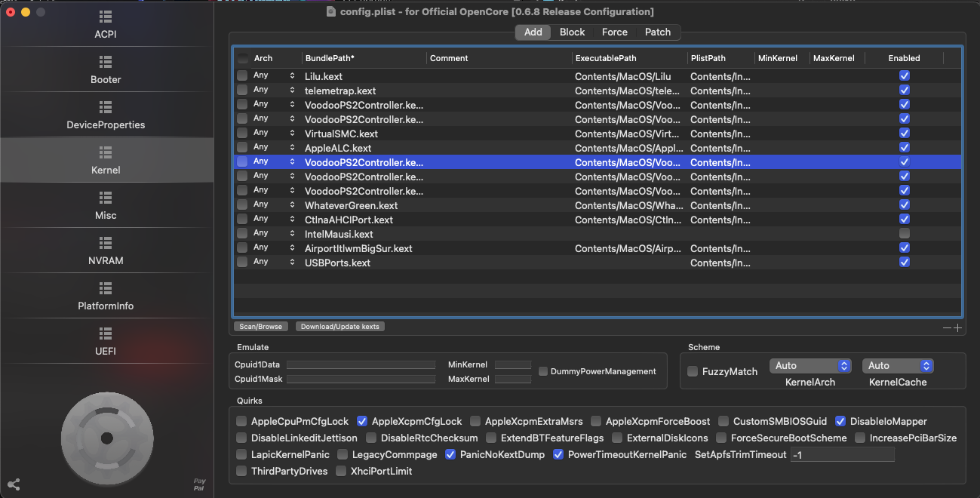Change Arch selector for Lilu.kext
Image resolution: width=980 pixels, height=498 pixels.
point(292,76)
